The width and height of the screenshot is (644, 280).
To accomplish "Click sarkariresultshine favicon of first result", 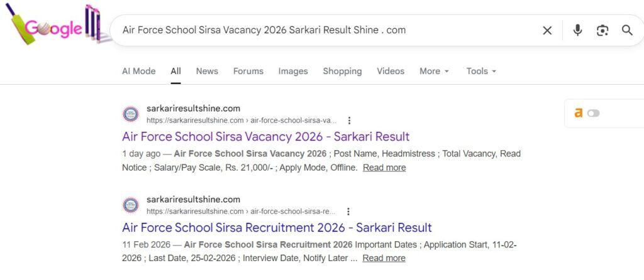I will pyautogui.click(x=131, y=114).
